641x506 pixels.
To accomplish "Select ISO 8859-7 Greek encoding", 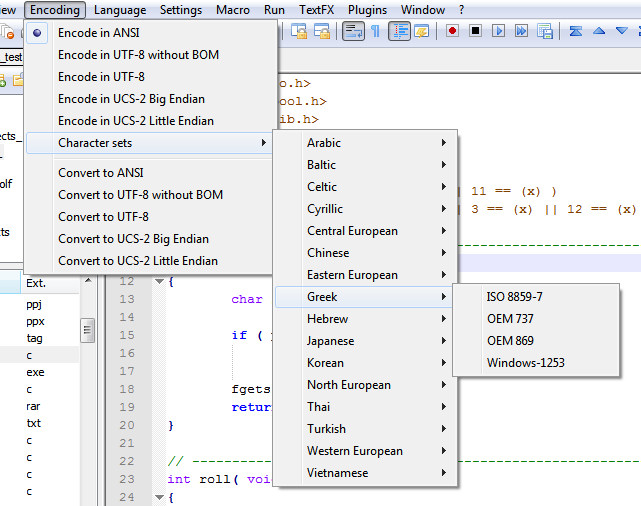I will point(536,297).
